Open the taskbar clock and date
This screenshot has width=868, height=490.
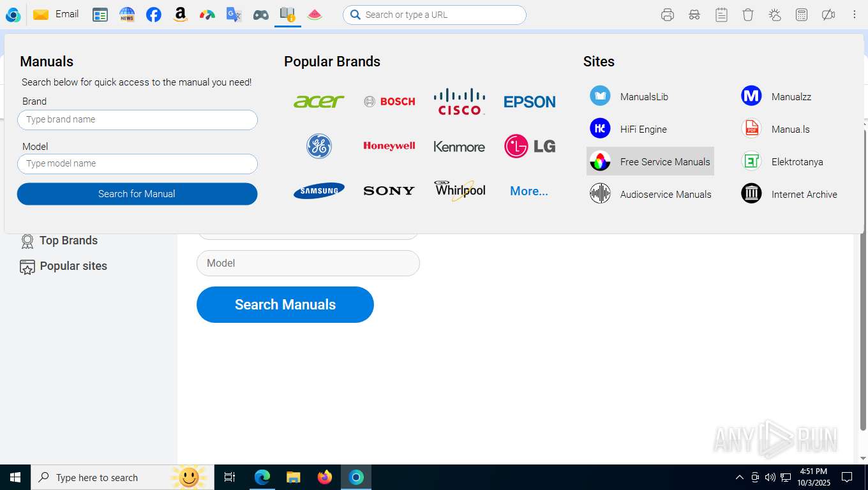(813, 477)
